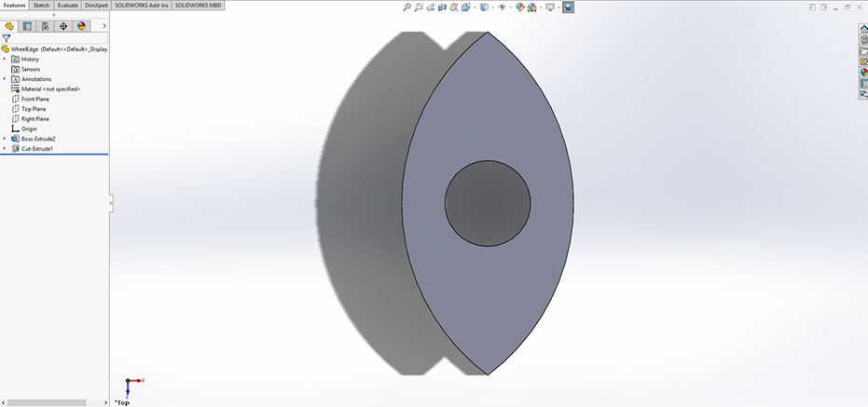This screenshot has width=868, height=407.
Task: Switch to the Sketch tab
Action: click(41, 5)
